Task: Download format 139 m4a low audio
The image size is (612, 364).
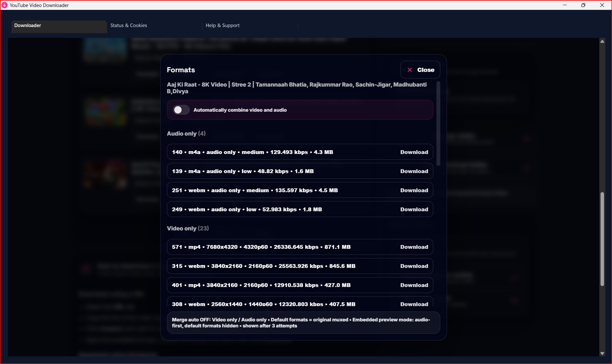Action: (414, 171)
